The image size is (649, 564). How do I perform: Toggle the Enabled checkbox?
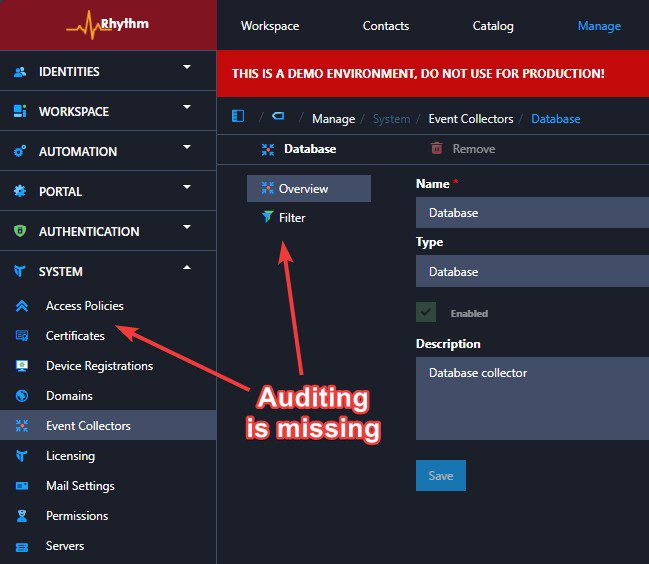[427, 312]
